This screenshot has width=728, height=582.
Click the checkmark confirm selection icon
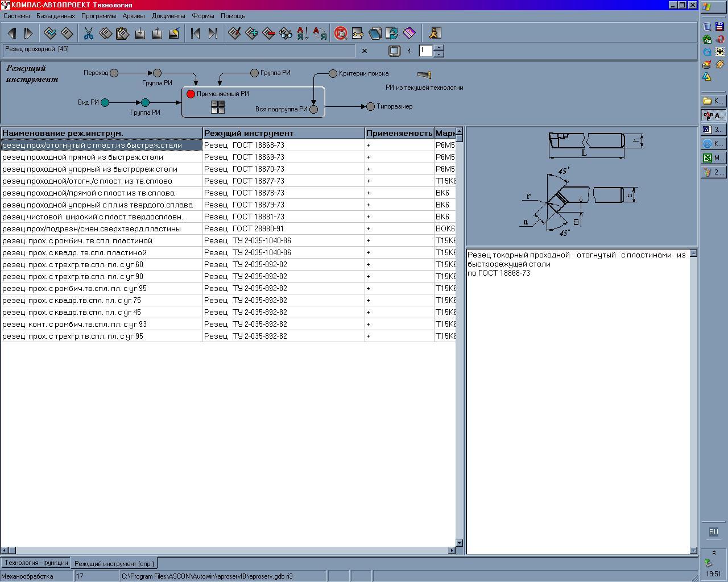point(50,33)
